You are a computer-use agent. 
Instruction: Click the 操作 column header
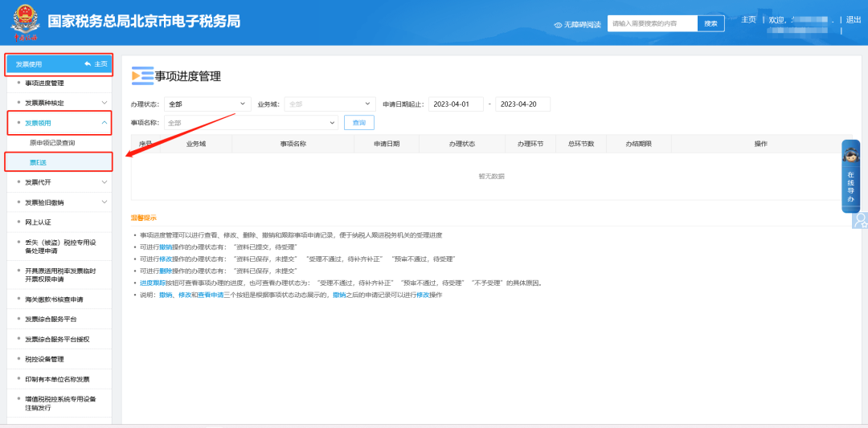pyautogui.click(x=760, y=143)
